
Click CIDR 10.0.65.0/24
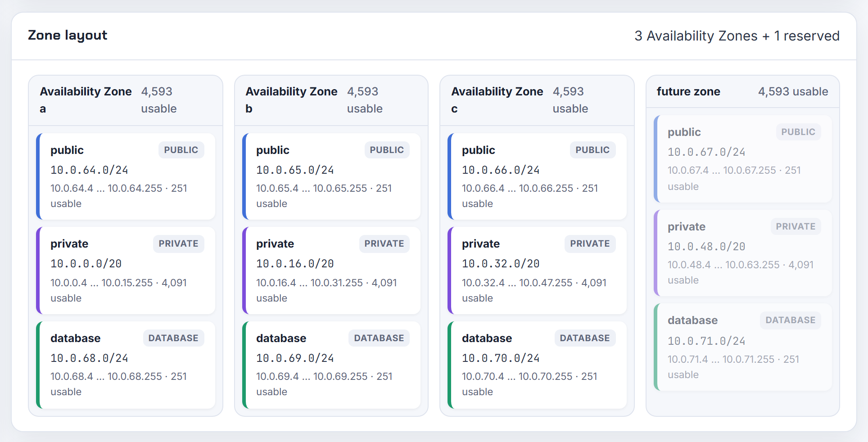click(295, 170)
